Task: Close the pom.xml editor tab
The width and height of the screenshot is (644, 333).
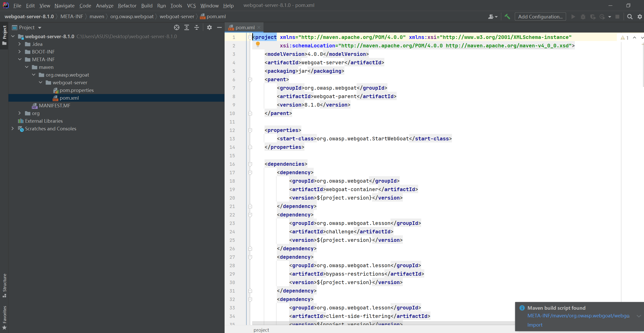Action: point(259,27)
